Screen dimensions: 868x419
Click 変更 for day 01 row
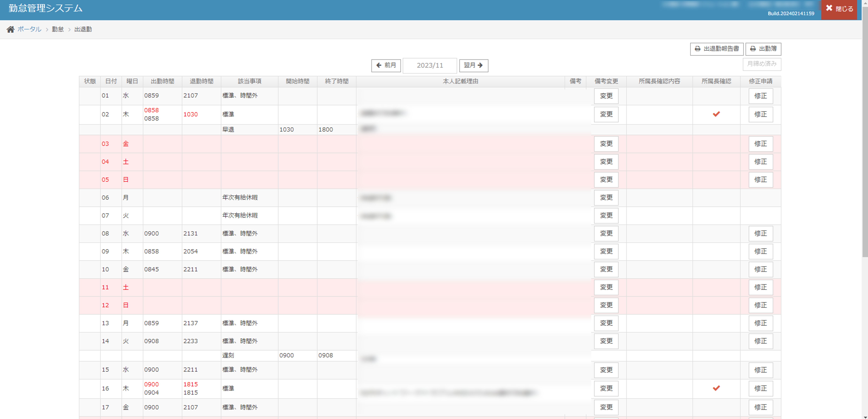(x=606, y=96)
